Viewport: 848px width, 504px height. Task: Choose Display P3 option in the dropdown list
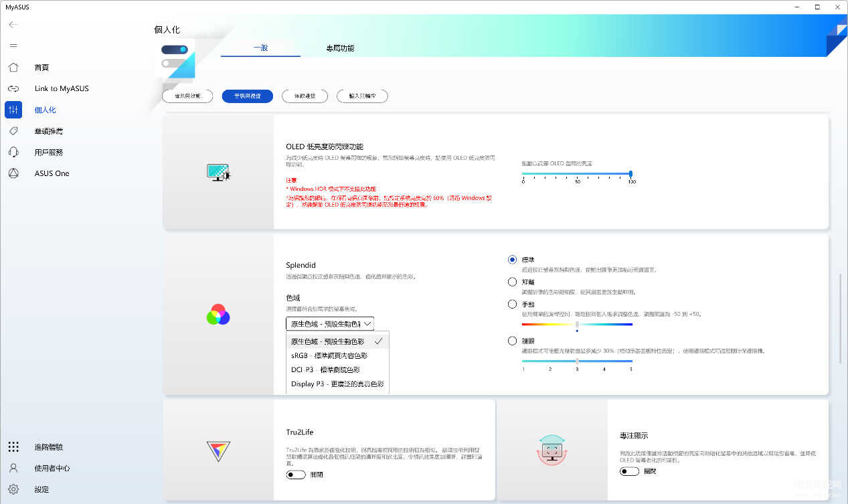pos(337,384)
